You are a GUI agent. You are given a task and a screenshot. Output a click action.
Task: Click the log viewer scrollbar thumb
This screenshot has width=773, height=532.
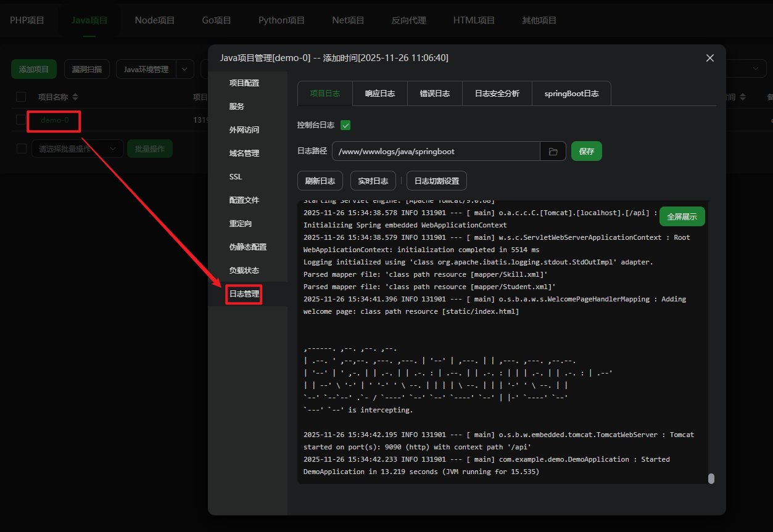[x=711, y=478]
